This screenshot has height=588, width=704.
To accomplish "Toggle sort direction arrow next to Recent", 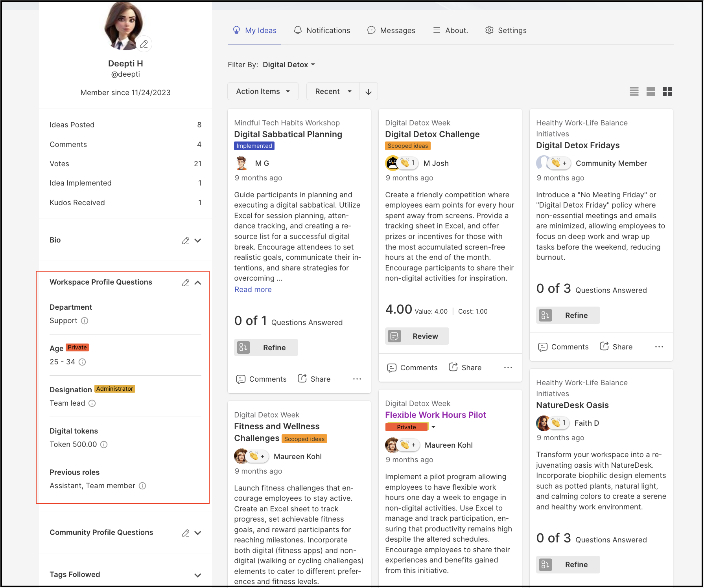I will pos(369,92).
